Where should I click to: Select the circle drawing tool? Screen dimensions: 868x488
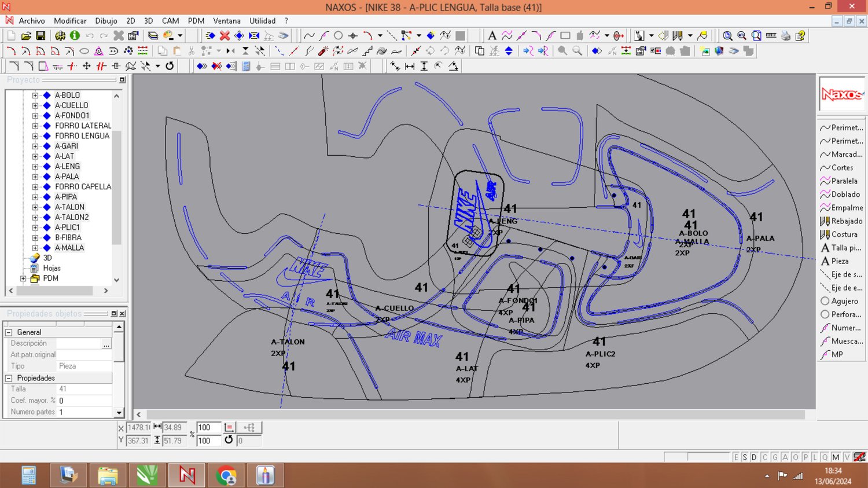pos(339,36)
